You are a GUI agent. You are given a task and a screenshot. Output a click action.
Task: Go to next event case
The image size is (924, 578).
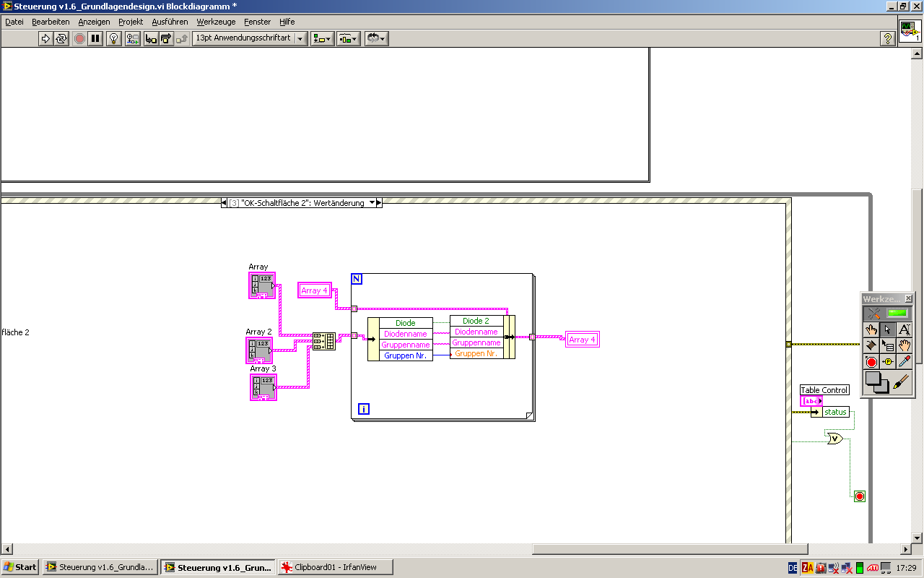pos(379,203)
